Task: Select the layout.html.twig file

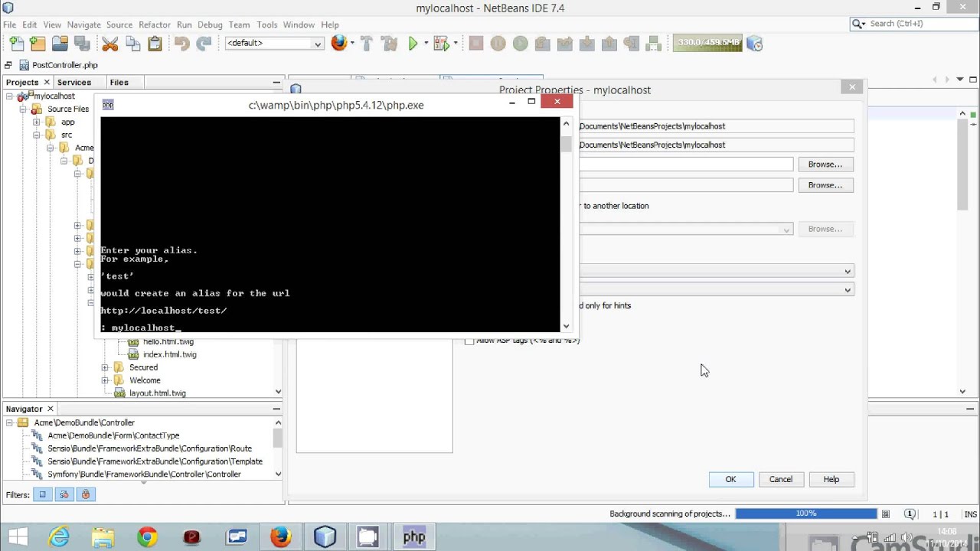Action: point(158,393)
